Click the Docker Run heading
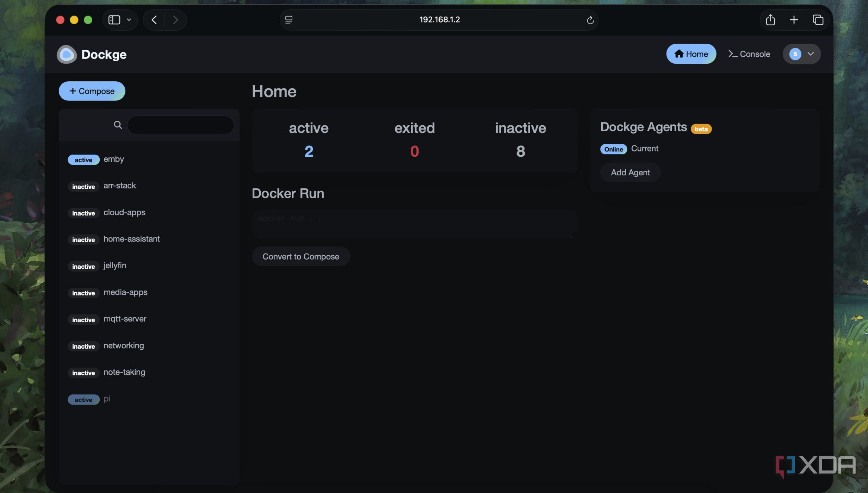 288,193
